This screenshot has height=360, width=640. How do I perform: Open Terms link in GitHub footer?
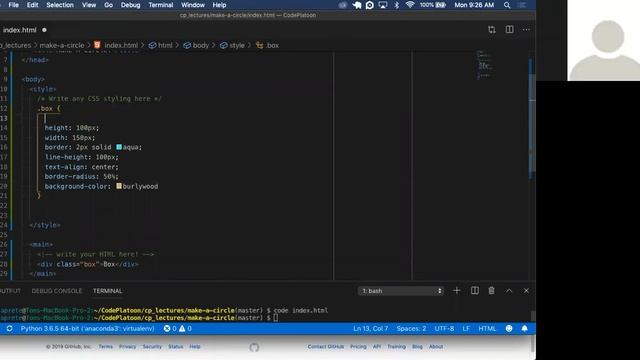(105, 347)
